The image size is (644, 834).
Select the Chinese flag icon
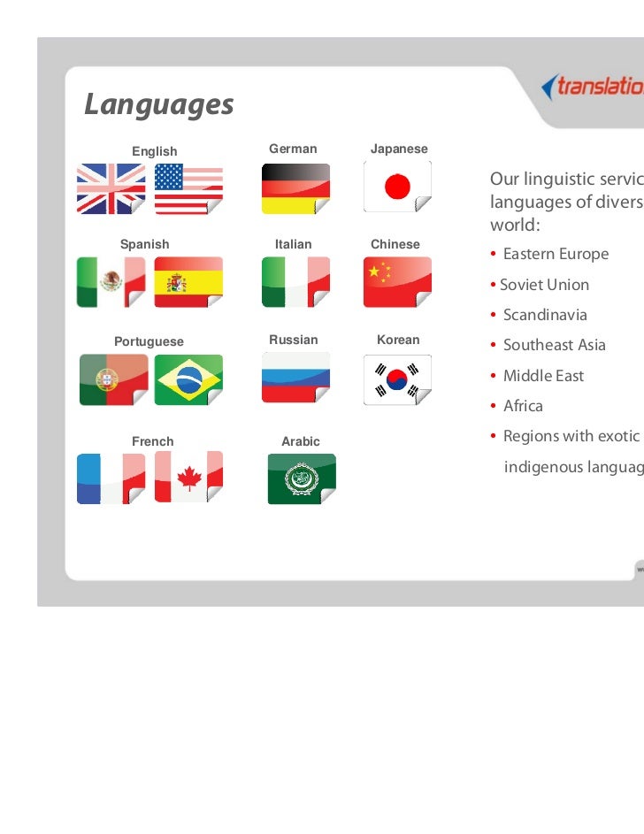pos(397,282)
